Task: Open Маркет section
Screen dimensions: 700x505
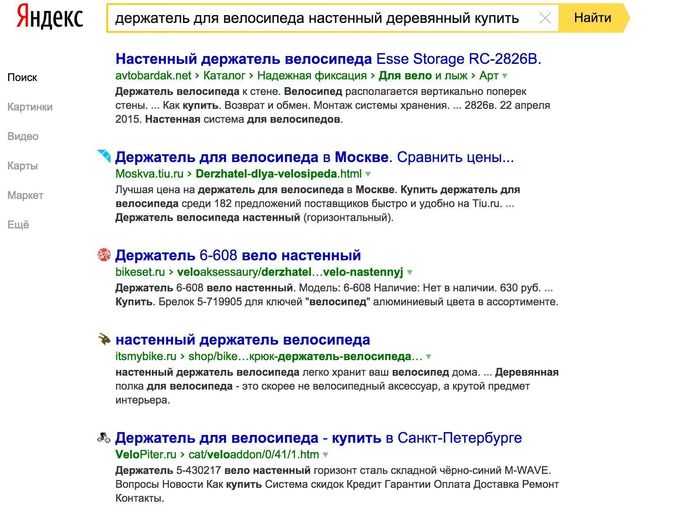Action: (25, 196)
